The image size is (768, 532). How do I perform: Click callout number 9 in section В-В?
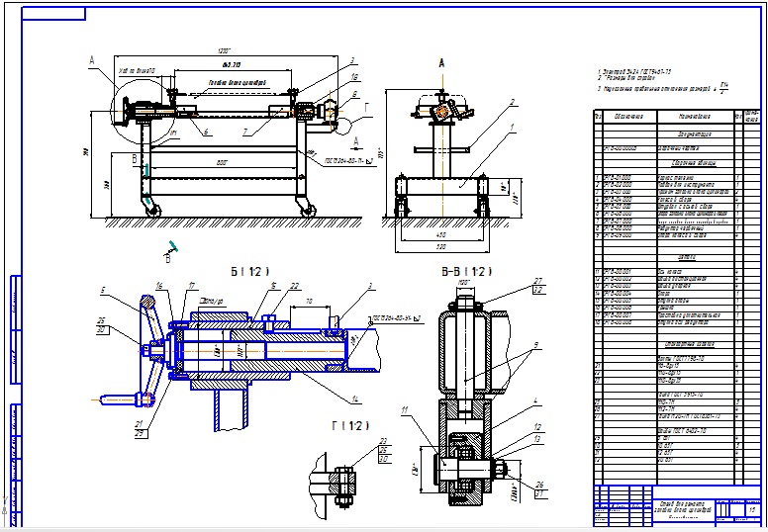coord(535,345)
